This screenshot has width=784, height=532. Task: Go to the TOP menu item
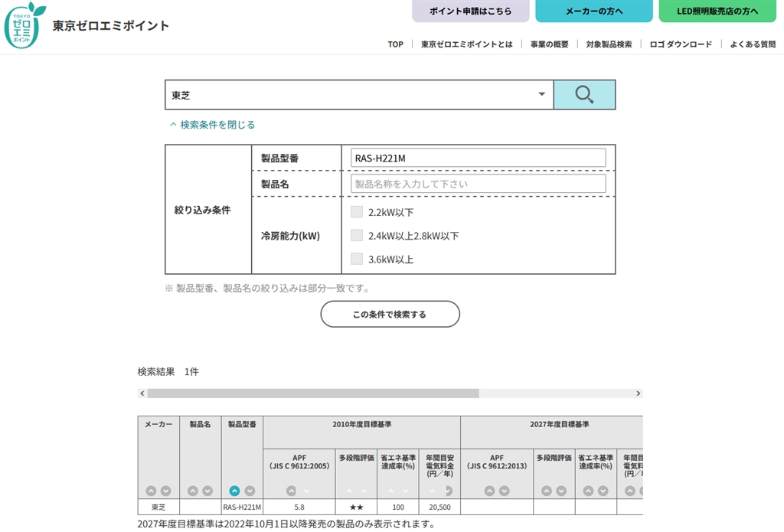point(396,44)
